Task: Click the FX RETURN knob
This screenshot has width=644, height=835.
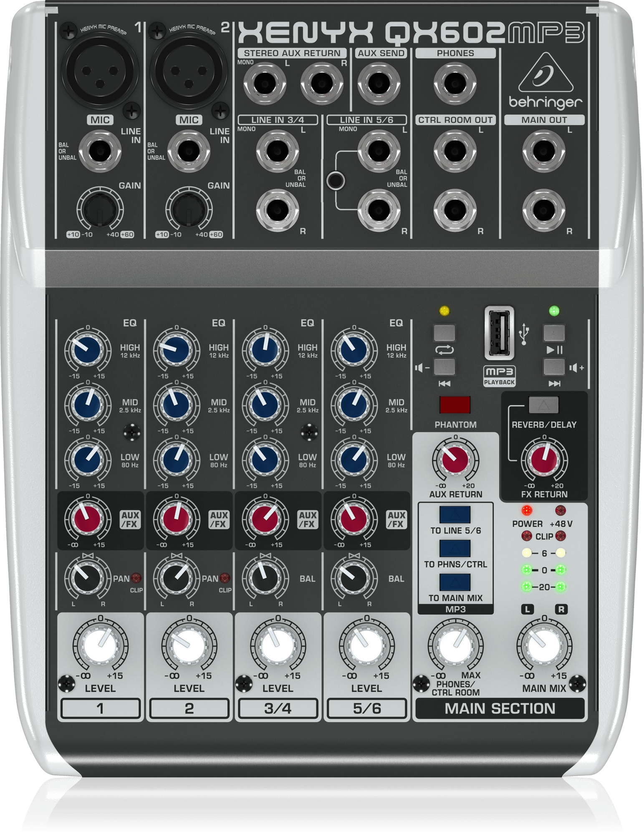Action: pyautogui.click(x=544, y=459)
